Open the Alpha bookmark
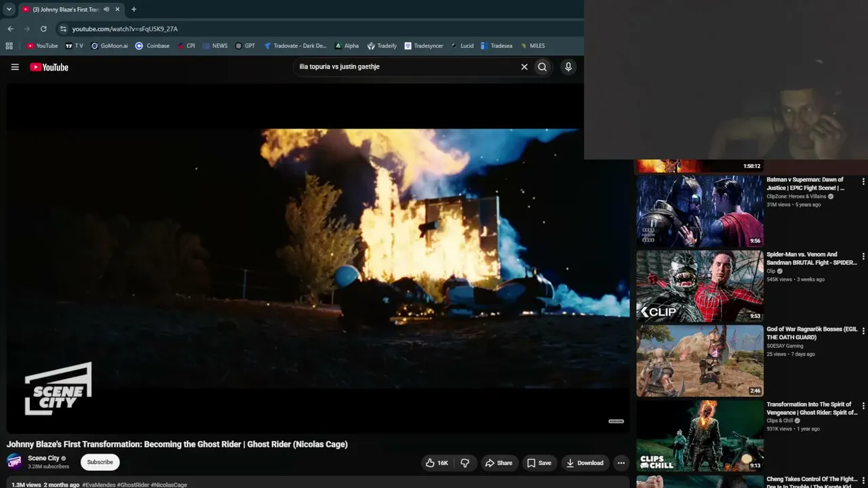The height and width of the screenshot is (488, 868). tap(347, 46)
